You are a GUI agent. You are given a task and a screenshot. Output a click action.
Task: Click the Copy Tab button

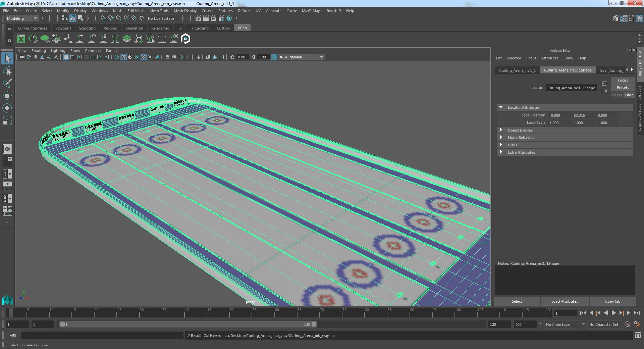612,301
